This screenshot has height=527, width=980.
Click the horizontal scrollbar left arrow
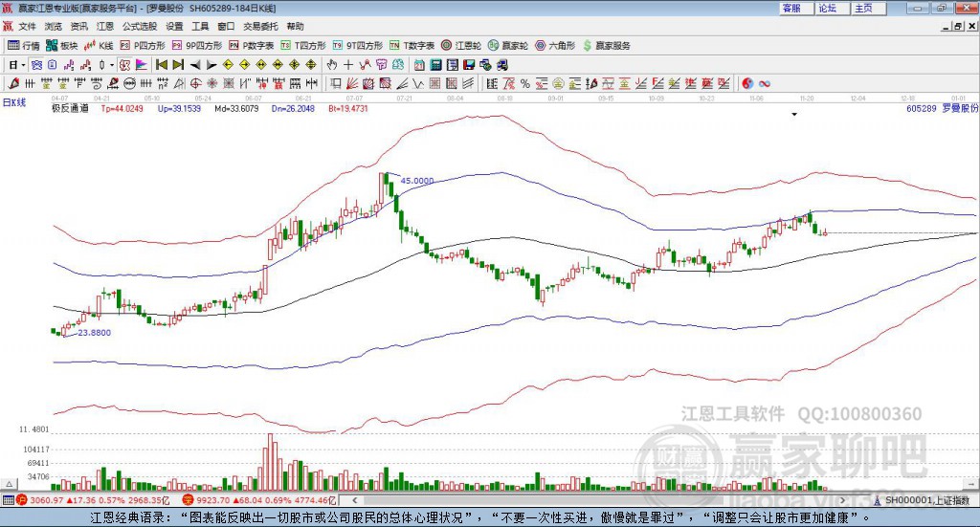354,500
